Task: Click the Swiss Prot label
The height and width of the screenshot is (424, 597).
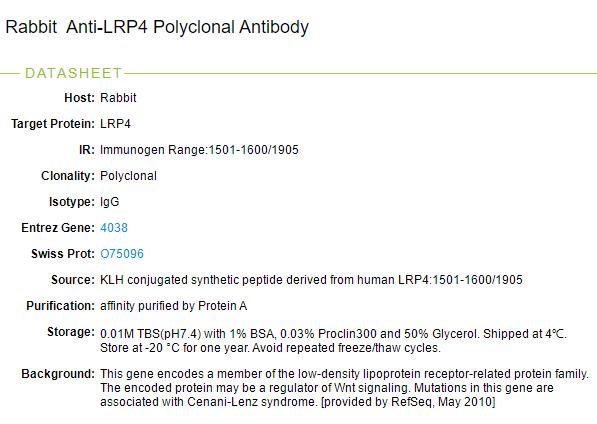Action: (x=63, y=253)
